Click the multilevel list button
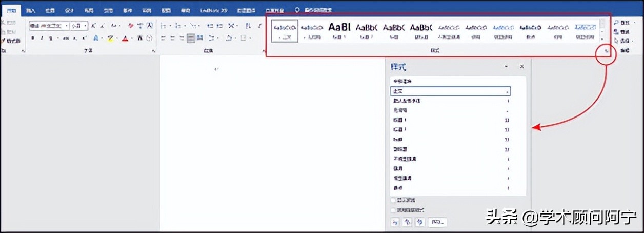The width and height of the screenshot is (644, 233). pyautogui.click(x=192, y=25)
